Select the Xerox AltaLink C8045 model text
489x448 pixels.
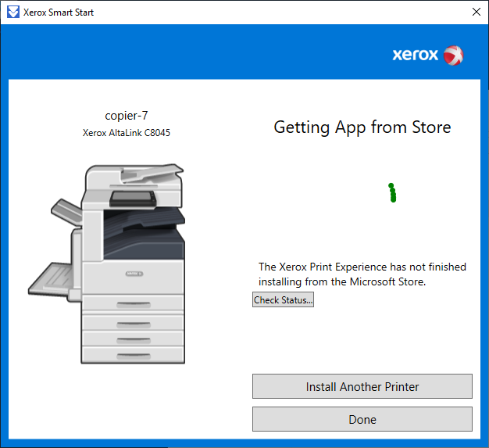pyautogui.click(x=127, y=133)
